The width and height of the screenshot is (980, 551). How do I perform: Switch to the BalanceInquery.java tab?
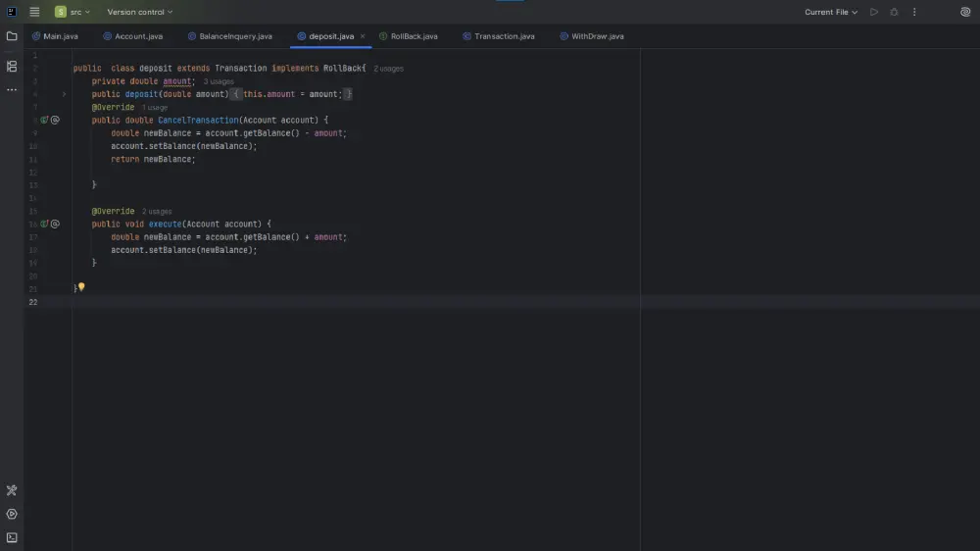point(230,36)
